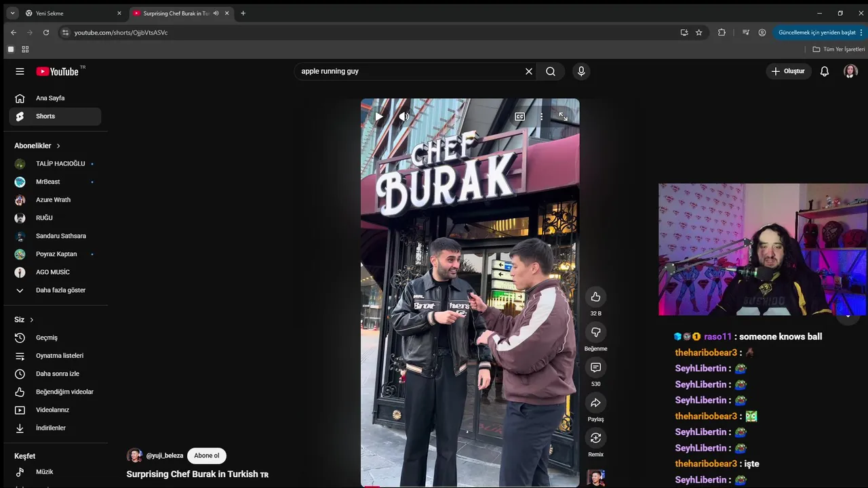This screenshot has width=868, height=488.
Task: Open Daha sonra izle
Action: (x=55, y=374)
